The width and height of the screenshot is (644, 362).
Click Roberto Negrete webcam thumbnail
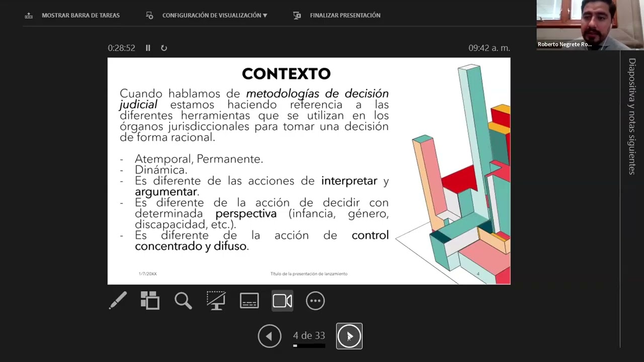click(590, 25)
